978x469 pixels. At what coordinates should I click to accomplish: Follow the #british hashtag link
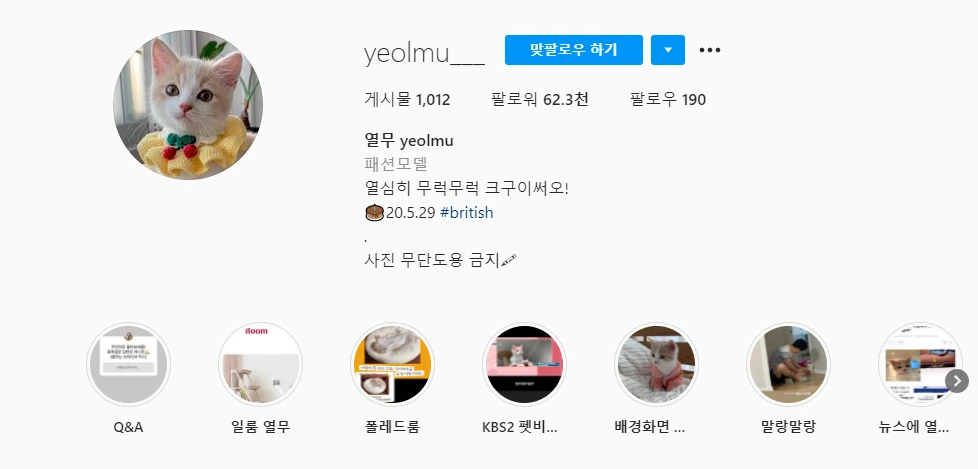pos(467,213)
